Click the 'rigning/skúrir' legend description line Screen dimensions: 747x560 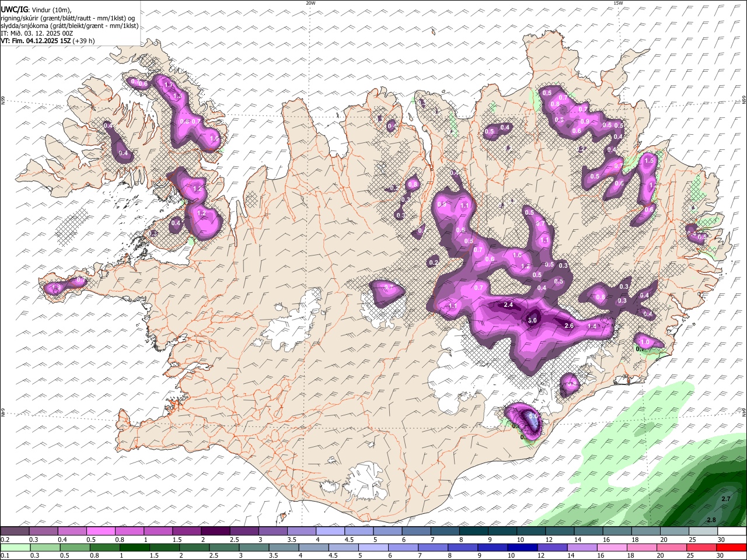pos(69,18)
